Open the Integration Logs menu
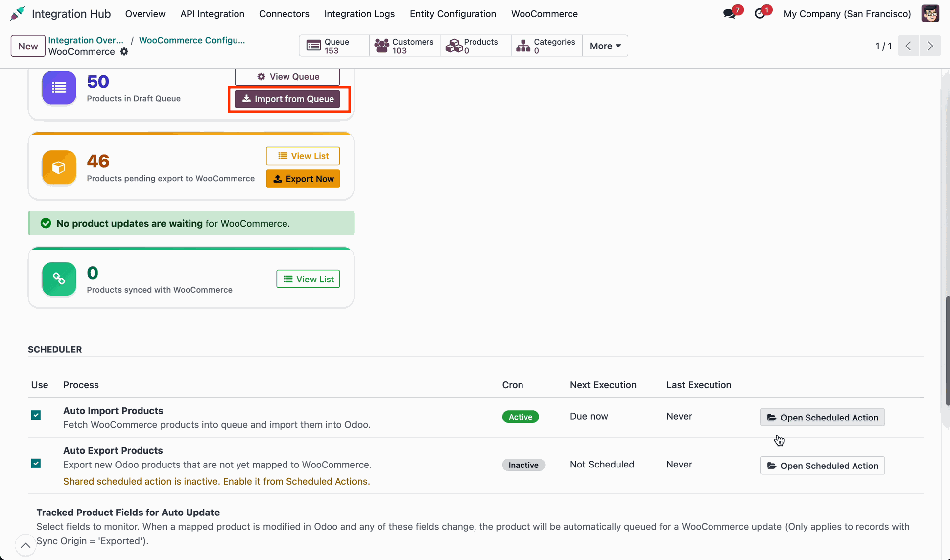Screen dimensions: 950x560 point(360,14)
